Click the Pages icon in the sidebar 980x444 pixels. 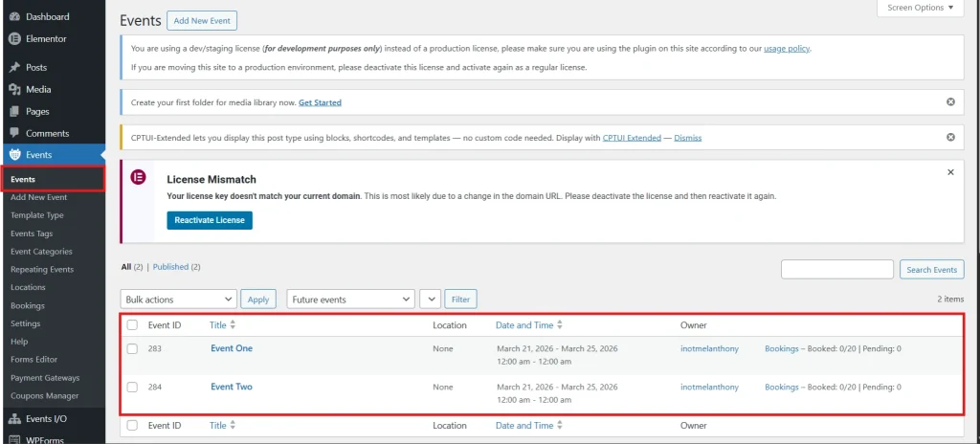pos(15,111)
